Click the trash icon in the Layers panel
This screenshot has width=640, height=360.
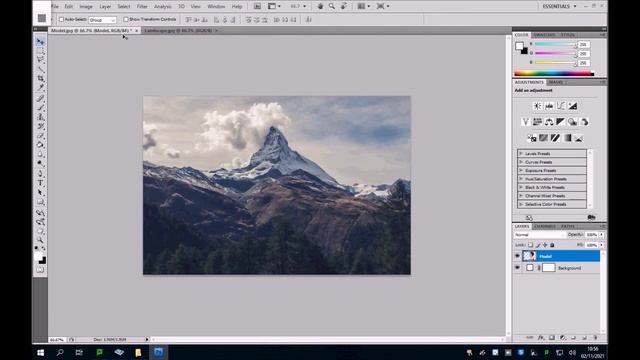coord(595,338)
